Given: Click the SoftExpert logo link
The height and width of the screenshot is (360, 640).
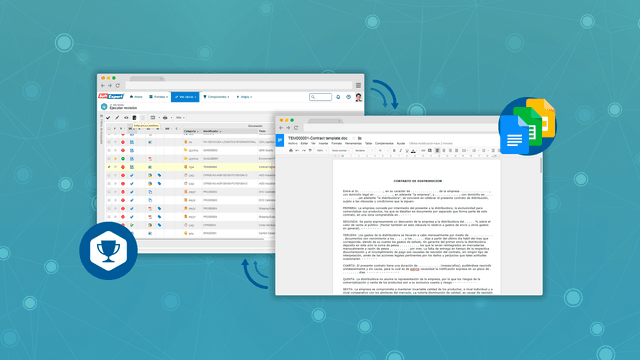Looking at the screenshot, I should [x=111, y=96].
